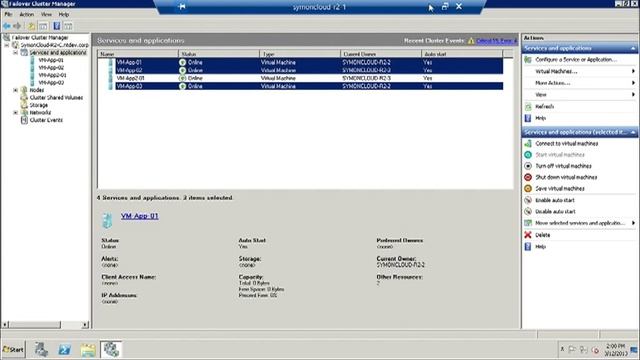Click Turn off virtual machines action
The image size is (640, 360).
563,166
